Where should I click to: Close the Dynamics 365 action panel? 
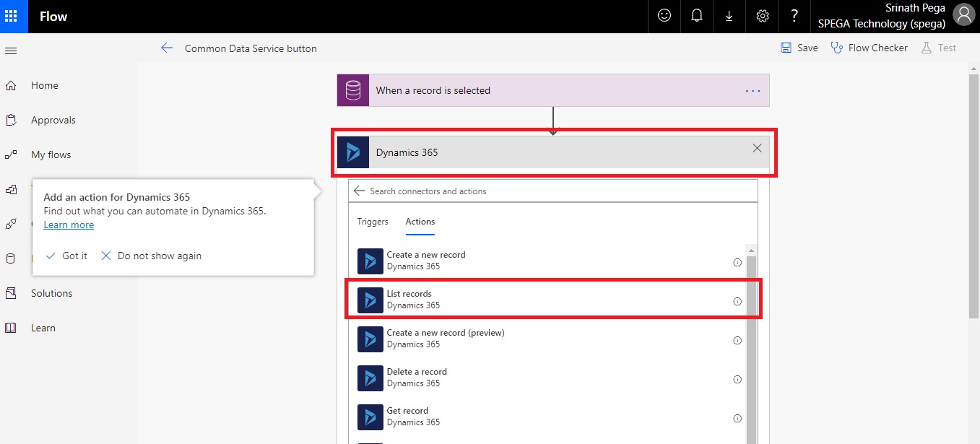pos(757,149)
